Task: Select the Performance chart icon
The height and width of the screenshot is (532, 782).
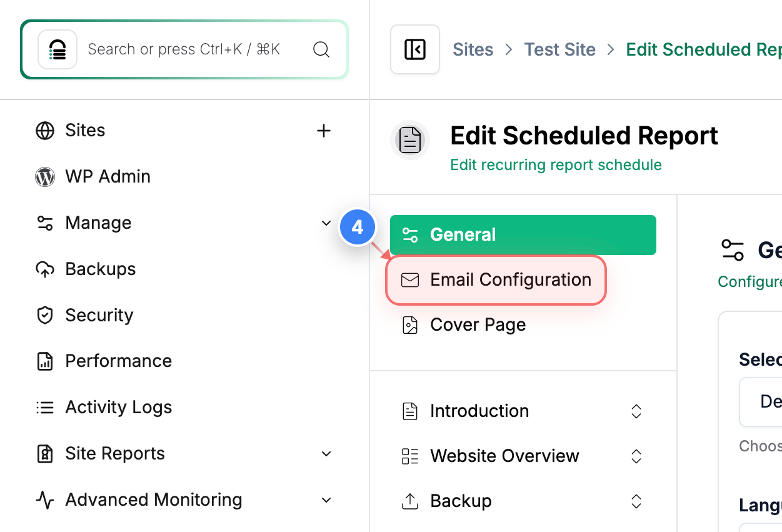Action: pos(44,361)
